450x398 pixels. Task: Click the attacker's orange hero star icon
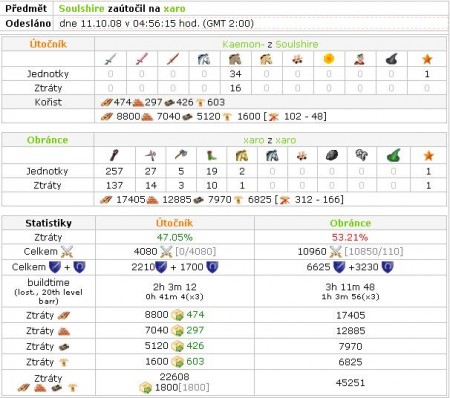(x=427, y=59)
